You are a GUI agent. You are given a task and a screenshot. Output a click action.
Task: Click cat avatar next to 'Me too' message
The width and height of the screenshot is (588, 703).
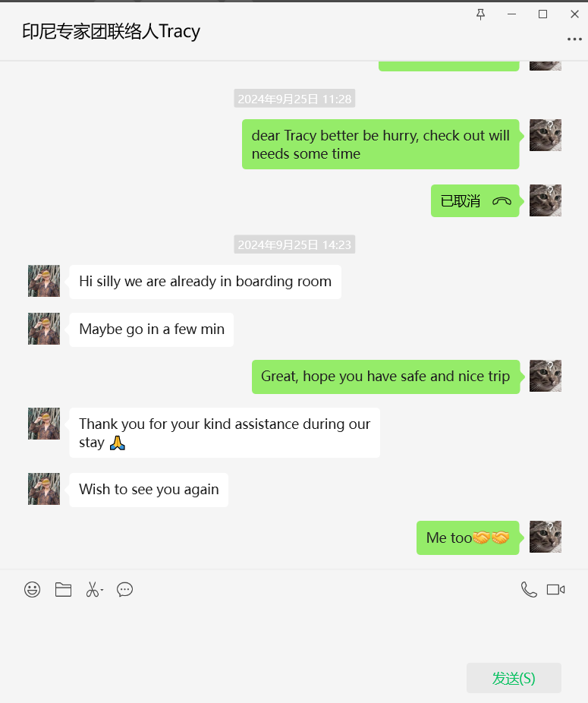point(546,537)
